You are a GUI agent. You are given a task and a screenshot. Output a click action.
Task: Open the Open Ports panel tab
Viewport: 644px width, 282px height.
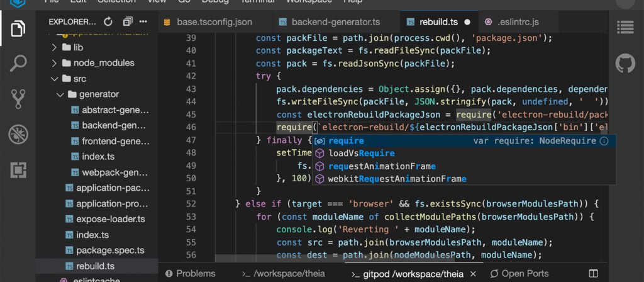519,273
